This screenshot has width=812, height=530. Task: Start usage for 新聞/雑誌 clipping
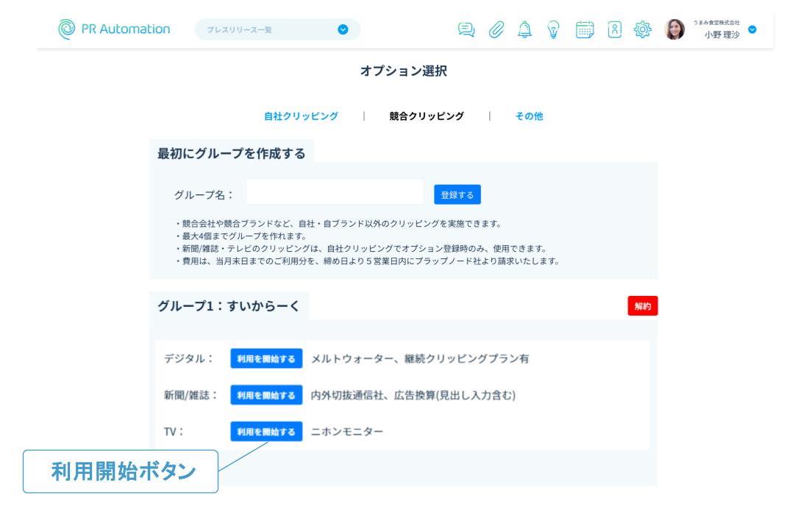click(x=266, y=395)
